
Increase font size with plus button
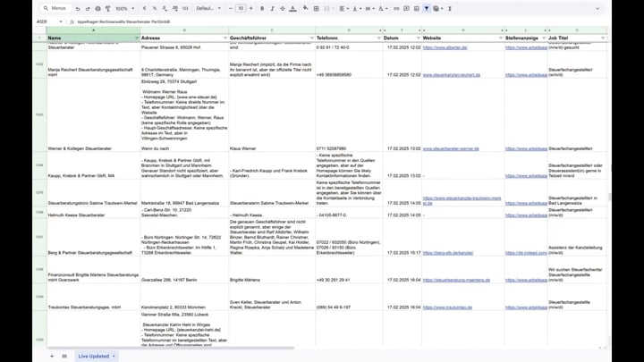(x=251, y=9)
